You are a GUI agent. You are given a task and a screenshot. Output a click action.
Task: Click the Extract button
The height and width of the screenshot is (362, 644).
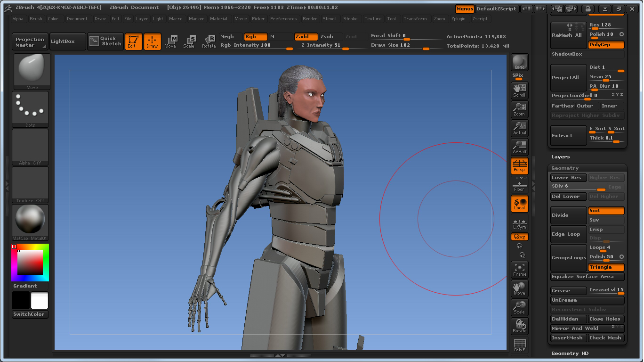[x=569, y=136]
